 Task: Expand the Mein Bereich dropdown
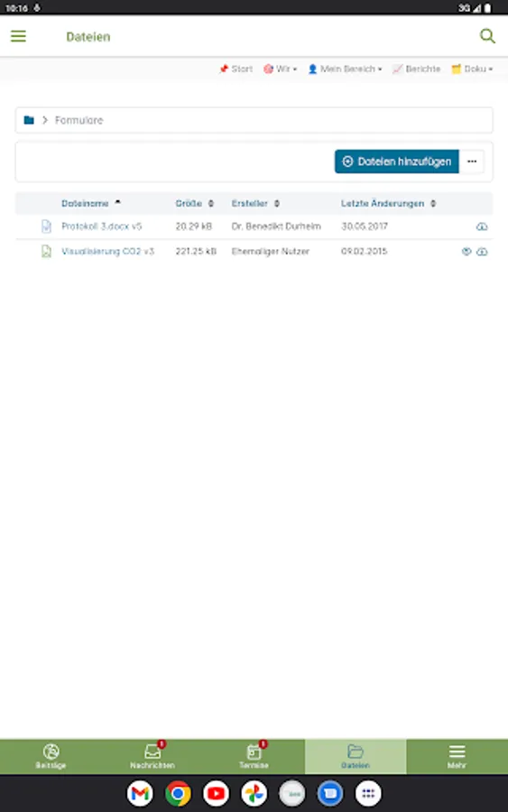[x=345, y=69]
